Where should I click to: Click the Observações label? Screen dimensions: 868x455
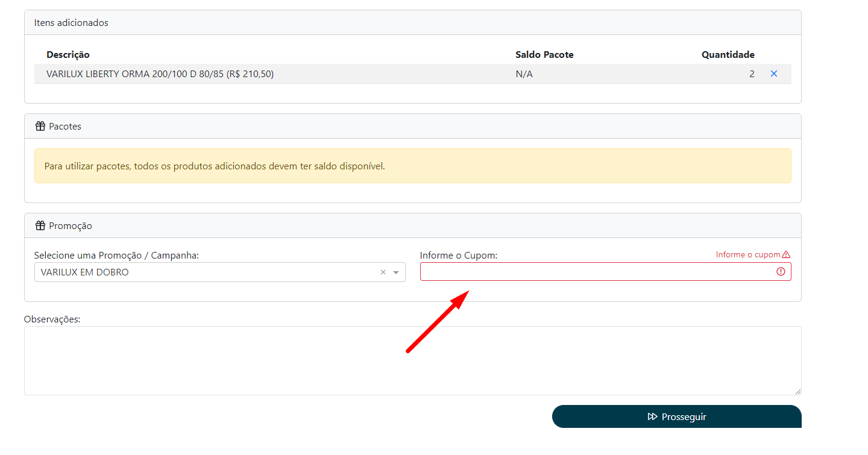52,319
